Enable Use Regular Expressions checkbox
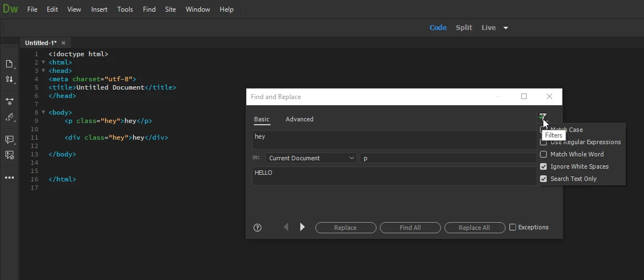This screenshot has height=280, width=644. click(543, 142)
